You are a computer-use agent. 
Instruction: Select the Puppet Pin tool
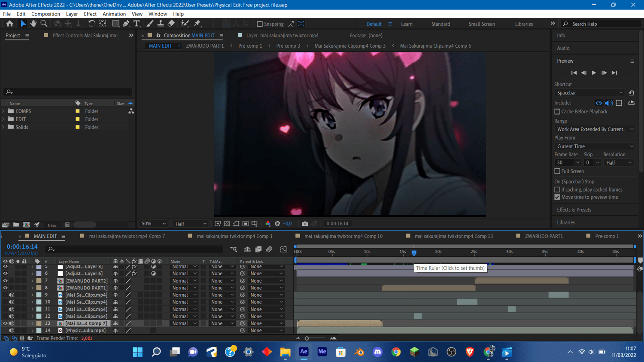pyautogui.click(x=197, y=24)
